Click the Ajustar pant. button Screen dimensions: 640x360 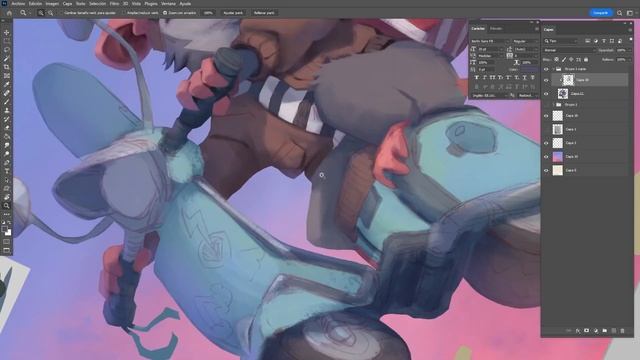pos(233,13)
